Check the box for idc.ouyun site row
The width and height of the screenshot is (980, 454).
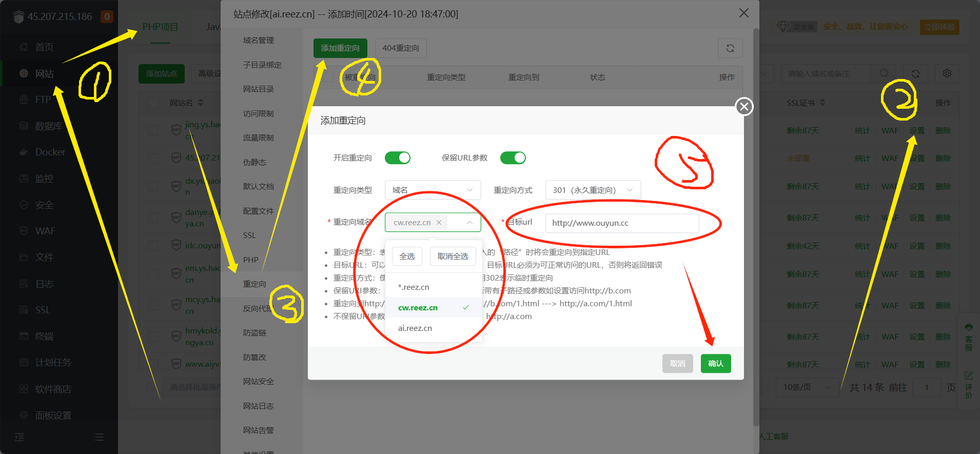point(153,246)
